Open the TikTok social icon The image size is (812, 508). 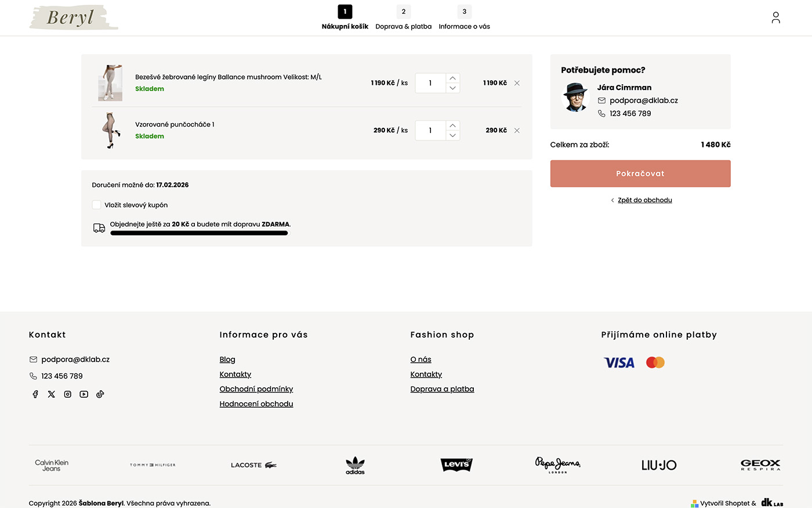(x=100, y=394)
